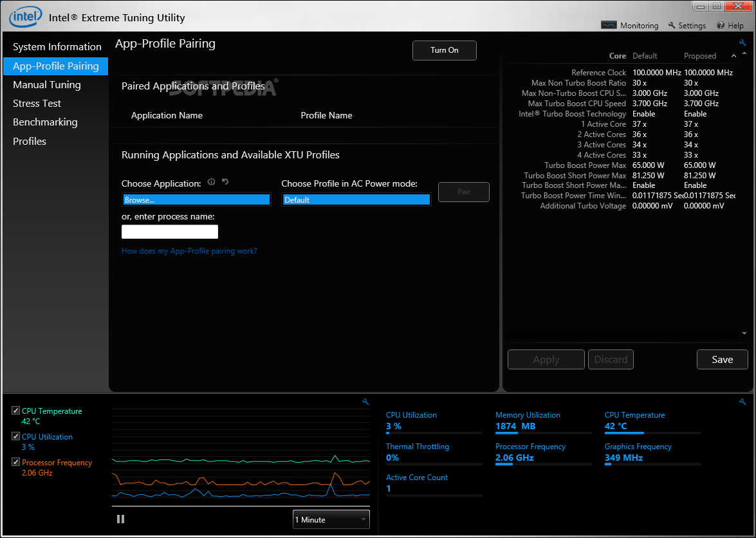Go to System Information
The image size is (756, 538).
tap(57, 47)
